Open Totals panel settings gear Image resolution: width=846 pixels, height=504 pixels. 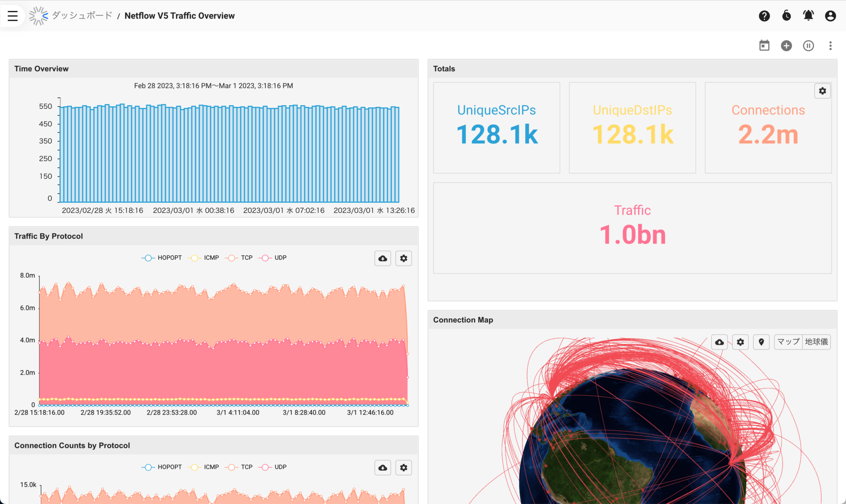point(822,91)
